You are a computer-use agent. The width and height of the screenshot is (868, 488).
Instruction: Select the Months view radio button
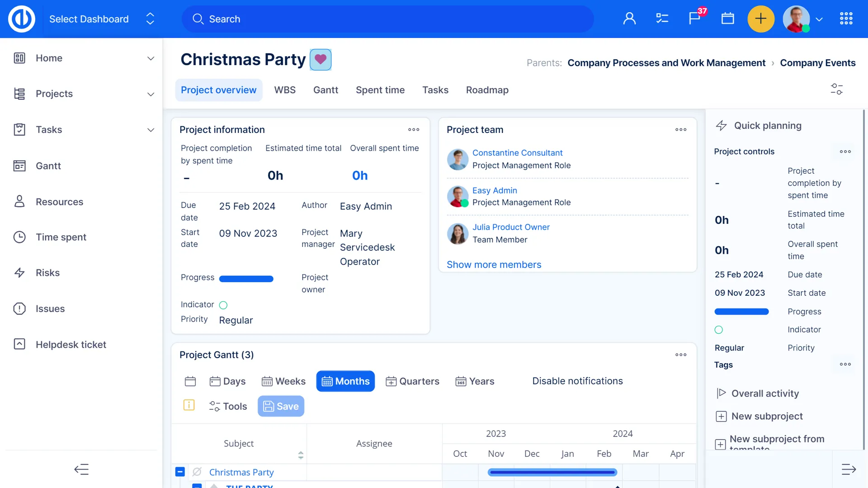click(x=345, y=381)
